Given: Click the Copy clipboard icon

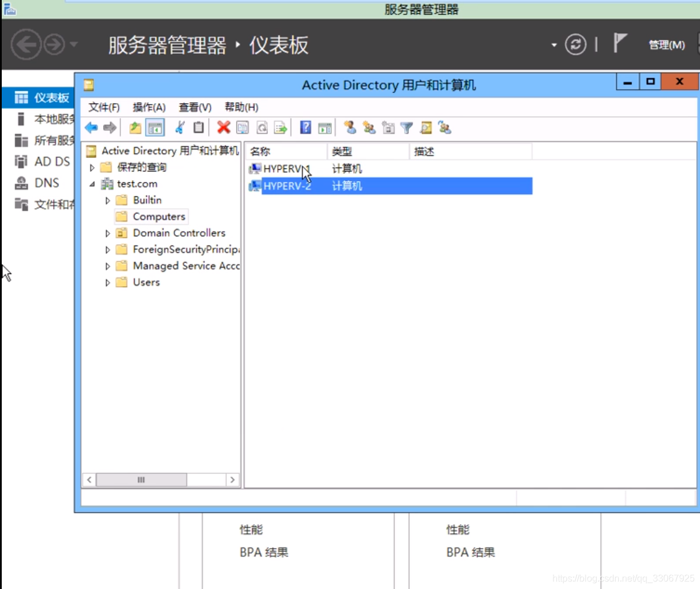Looking at the screenshot, I should point(198,128).
